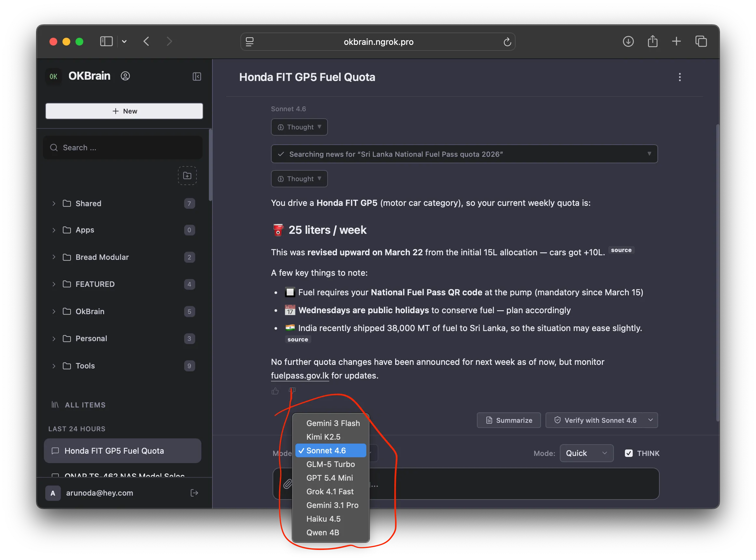This screenshot has height=560, width=756.
Task: Log out via the icon beside arunoda@hey.com
Action: click(195, 493)
